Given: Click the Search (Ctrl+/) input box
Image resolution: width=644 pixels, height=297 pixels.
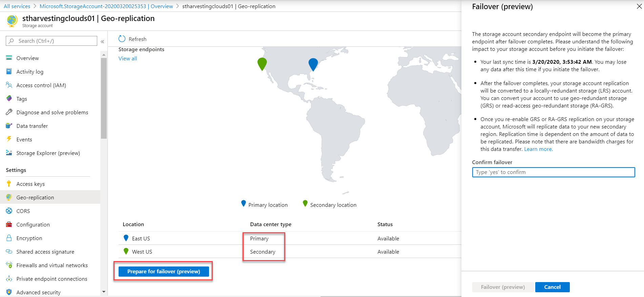Looking at the screenshot, I should pyautogui.click(x=51, y=41).
